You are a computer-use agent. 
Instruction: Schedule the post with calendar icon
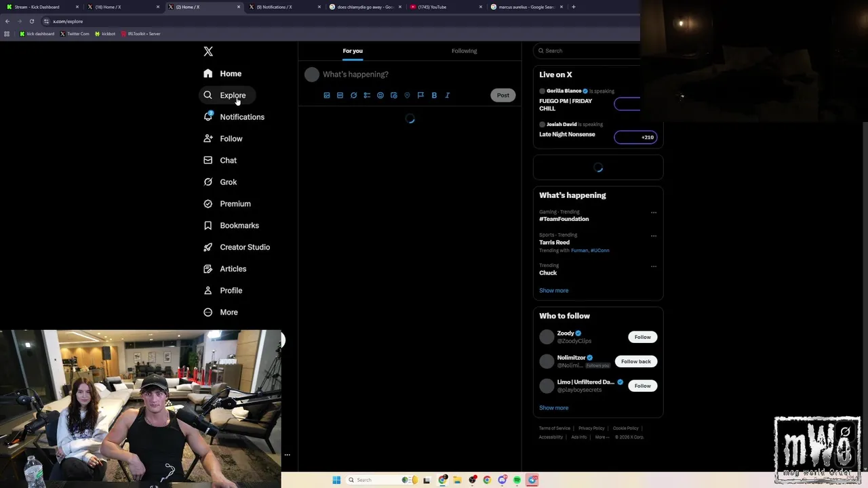point(394,96)
